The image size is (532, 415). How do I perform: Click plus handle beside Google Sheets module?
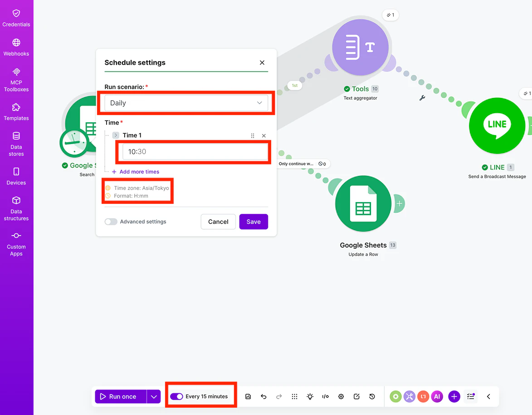tap(399, 203)
